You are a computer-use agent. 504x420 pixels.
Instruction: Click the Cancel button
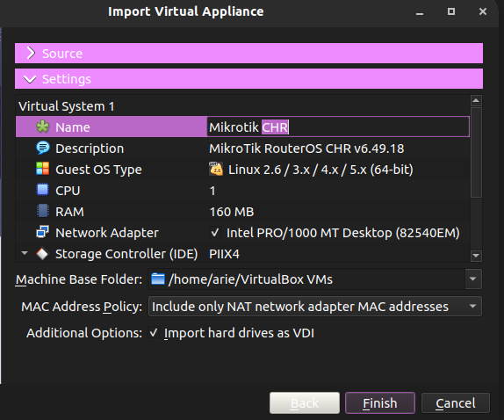(456, 403)
